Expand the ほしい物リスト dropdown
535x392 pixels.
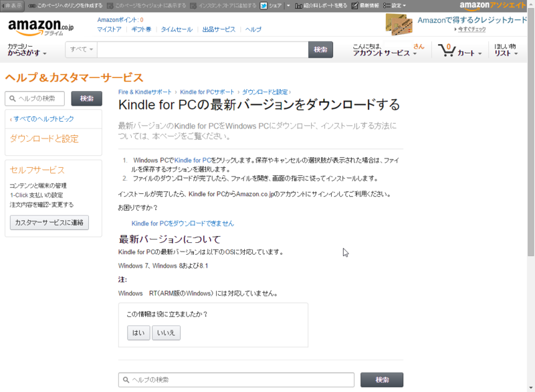click(506, 50)
